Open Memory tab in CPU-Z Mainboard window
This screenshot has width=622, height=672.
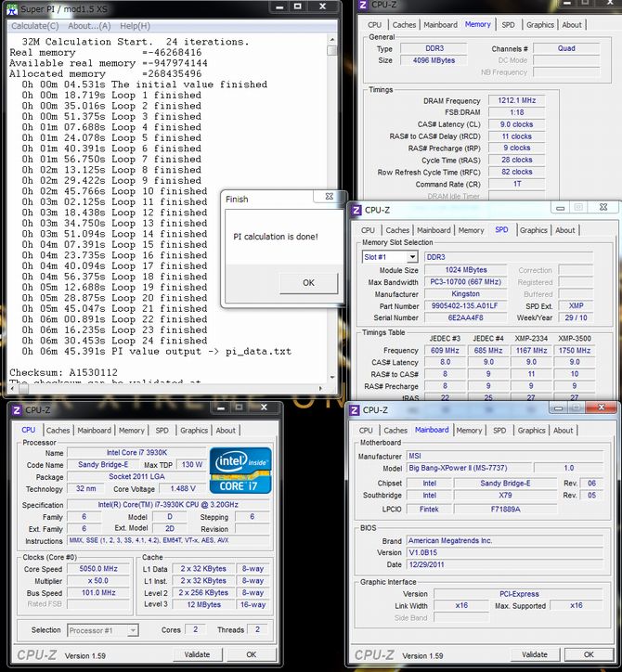(x=469, y=431)
